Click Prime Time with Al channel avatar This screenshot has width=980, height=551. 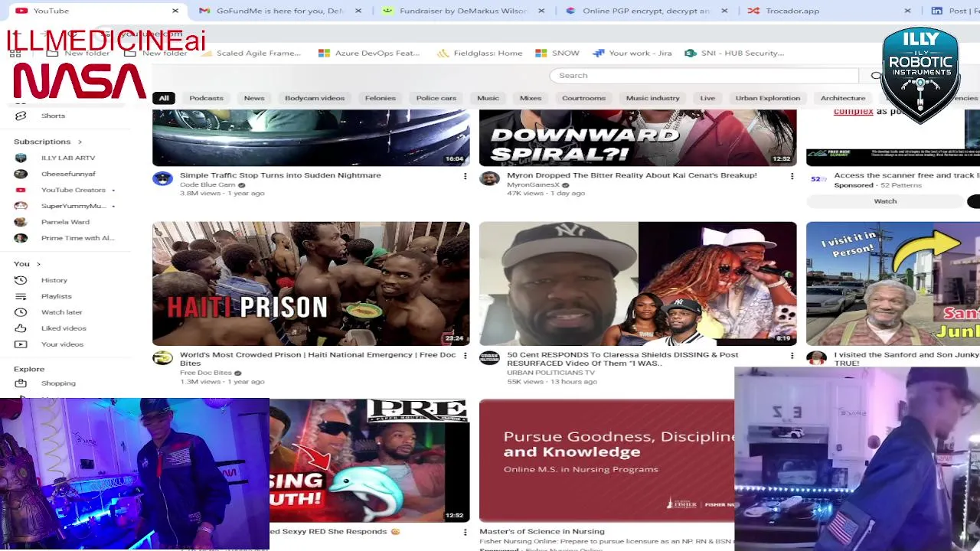[x=21, y=238]
